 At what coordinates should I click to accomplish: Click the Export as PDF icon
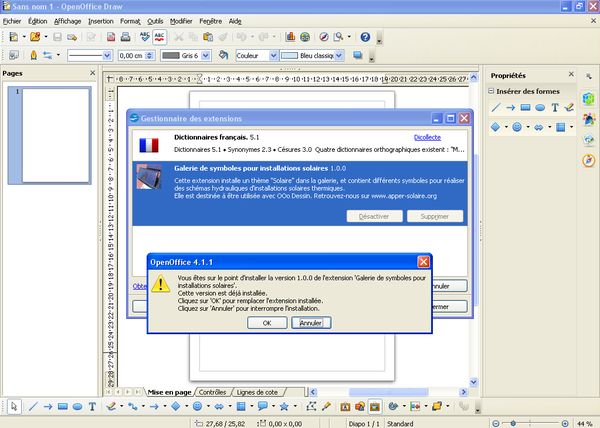pyautogui.click(x=111, y=37)
